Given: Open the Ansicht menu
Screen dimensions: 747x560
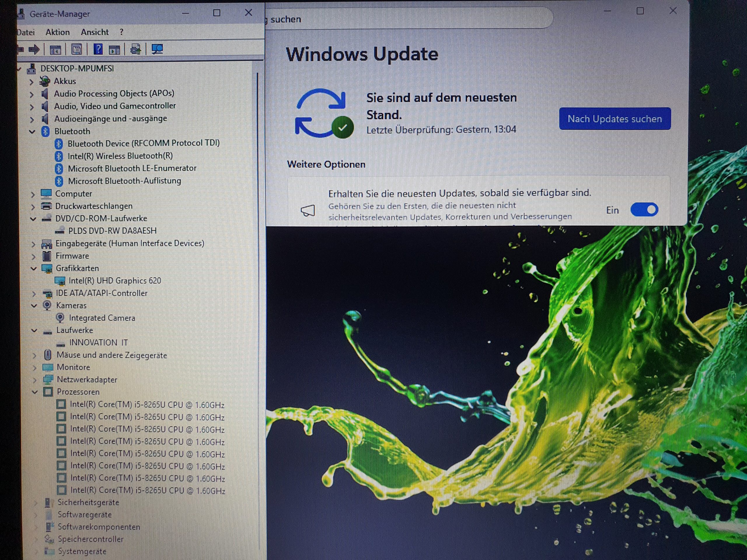Looking at the screenshot, I should coord(95,32).
